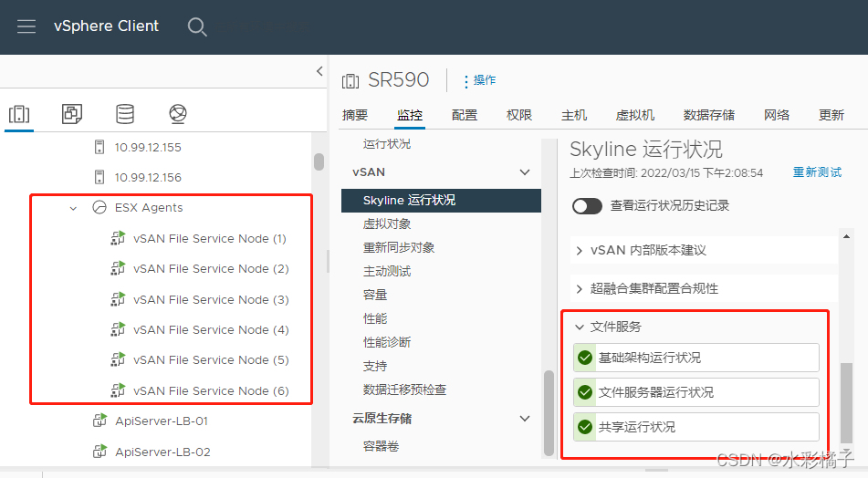The height and width of the screenshot is (478, 868).
Task: Open the 更新 tab
Action: tap(831, 115)
